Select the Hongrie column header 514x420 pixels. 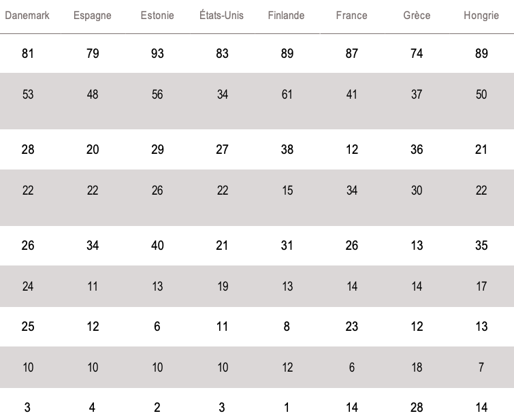tap(481, 16)
